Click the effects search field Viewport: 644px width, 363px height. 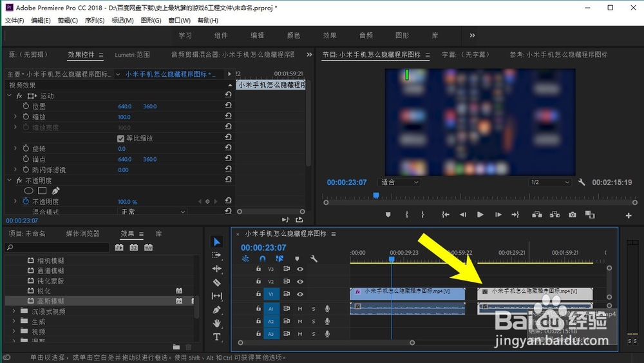[57, 247]
